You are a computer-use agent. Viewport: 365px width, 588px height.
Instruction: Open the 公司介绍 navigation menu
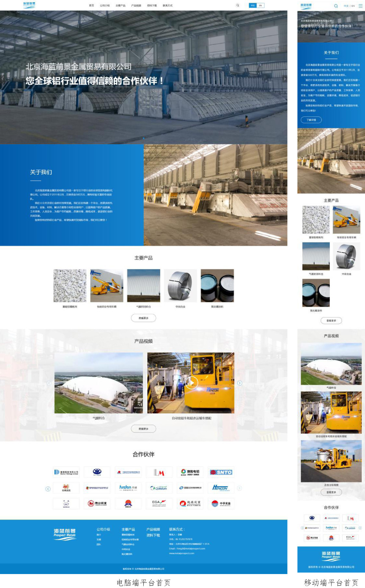[105, 6]
